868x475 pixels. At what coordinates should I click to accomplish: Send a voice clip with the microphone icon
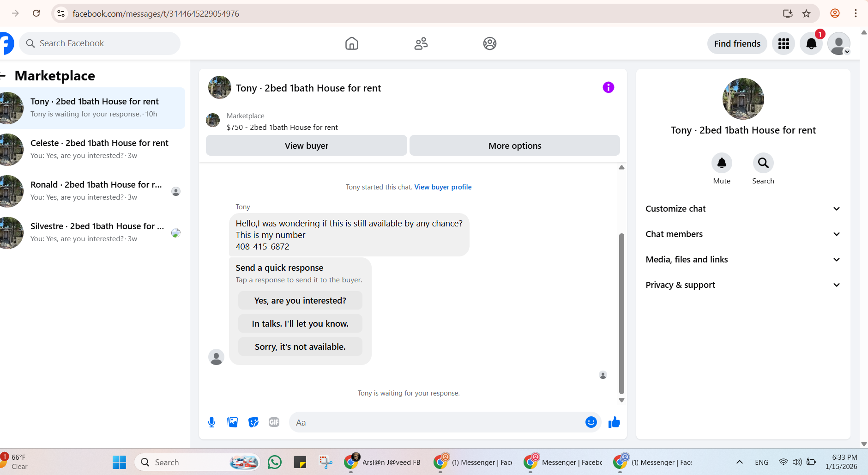(211, 422)
